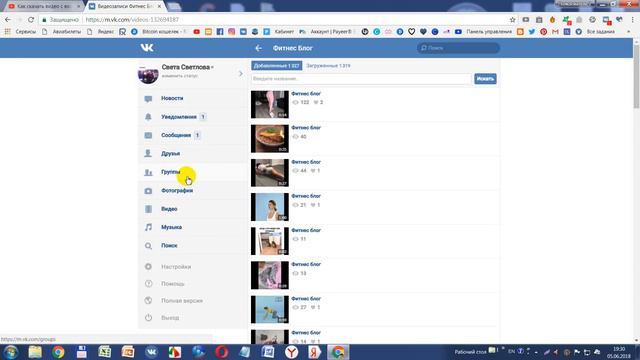Click изменить статус under the profile name
This screenshot has width=640, height=360.
180,76
